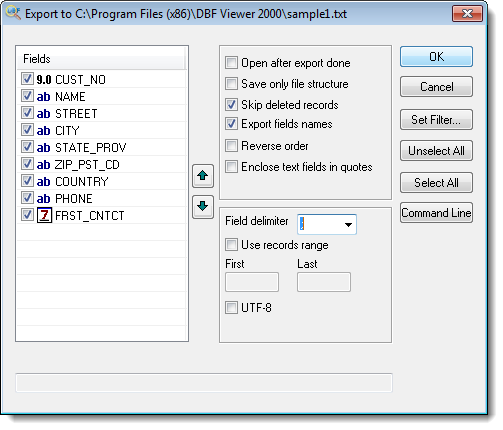Enable Open after export done
The image size is (503, 430).
[231, 63]
